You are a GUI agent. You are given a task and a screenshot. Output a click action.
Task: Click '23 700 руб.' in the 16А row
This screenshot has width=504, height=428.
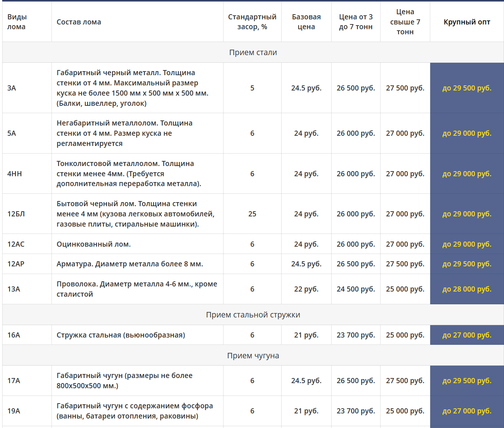click(356, 335)
